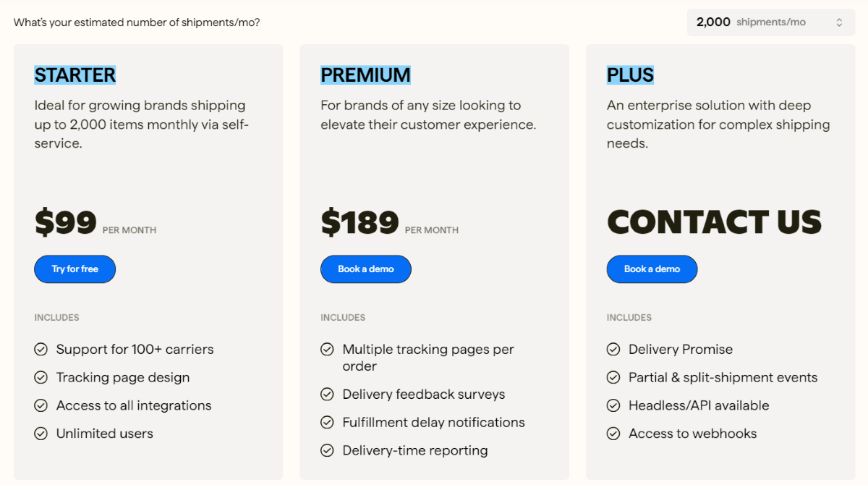Select the STARTER plan heading
Image resolution: width=868 pixels, height=485 pixels.
[75, 75]
